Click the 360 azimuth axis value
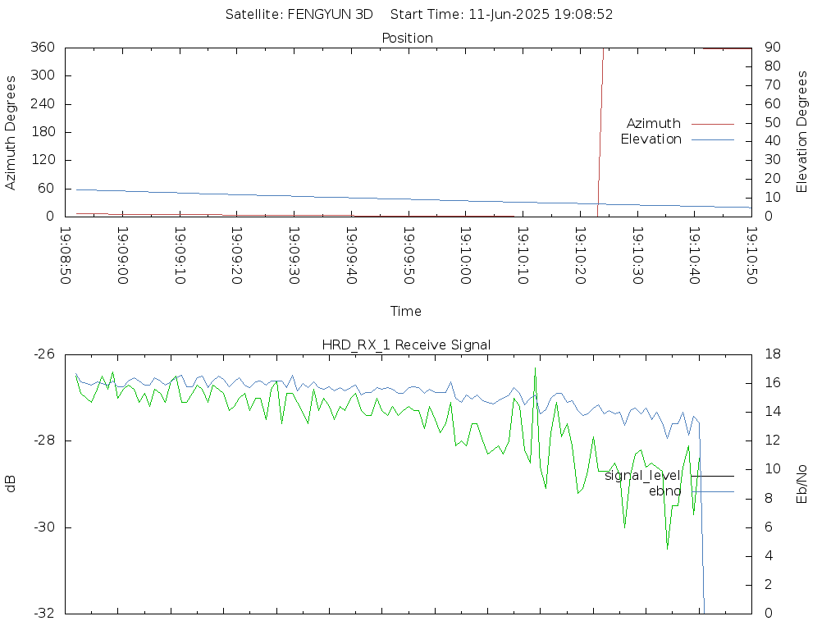The image size is (840, 630). tap(43, 47)
